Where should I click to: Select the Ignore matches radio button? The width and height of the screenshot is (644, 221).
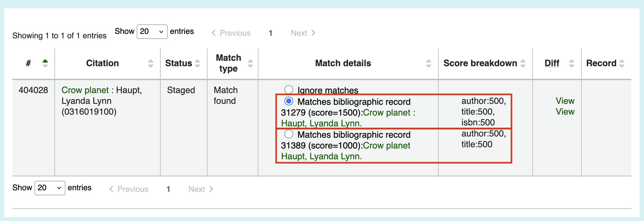click(x=288, y=90)
